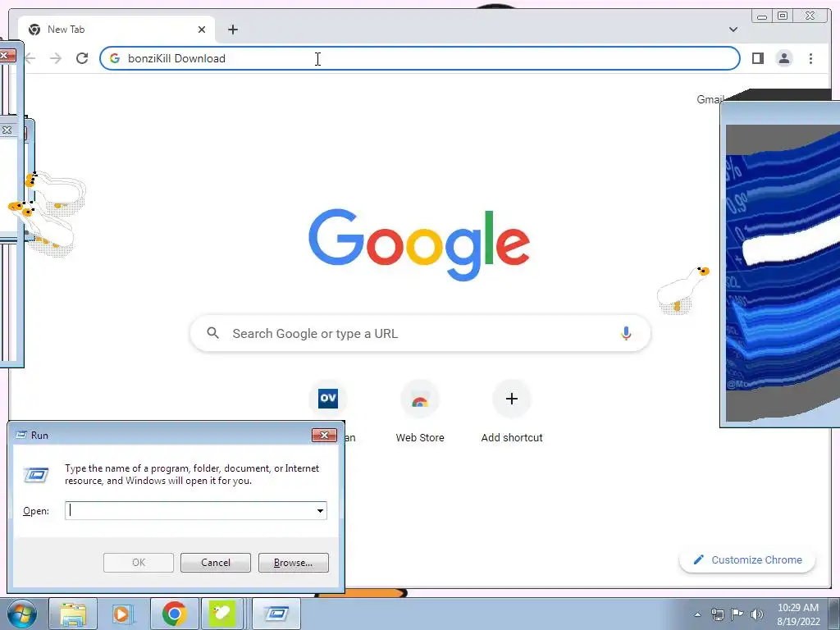
Task: Open Windows Media Player from the taskbar
Action: 122,614
